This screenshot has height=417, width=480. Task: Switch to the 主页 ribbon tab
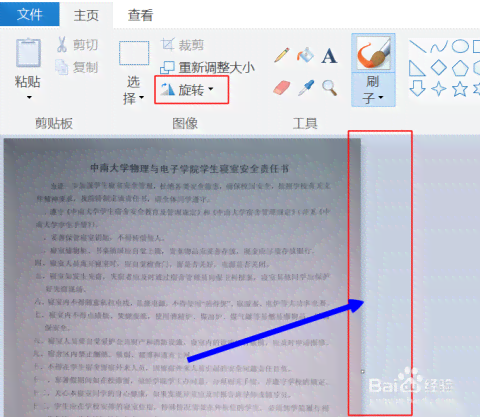click(86, 15)
